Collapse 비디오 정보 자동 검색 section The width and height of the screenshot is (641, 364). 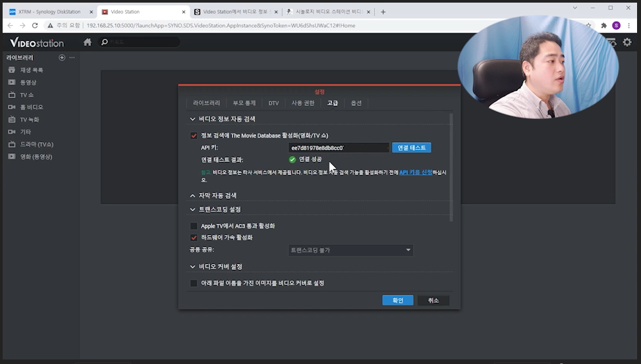click(x=192, y=119)
